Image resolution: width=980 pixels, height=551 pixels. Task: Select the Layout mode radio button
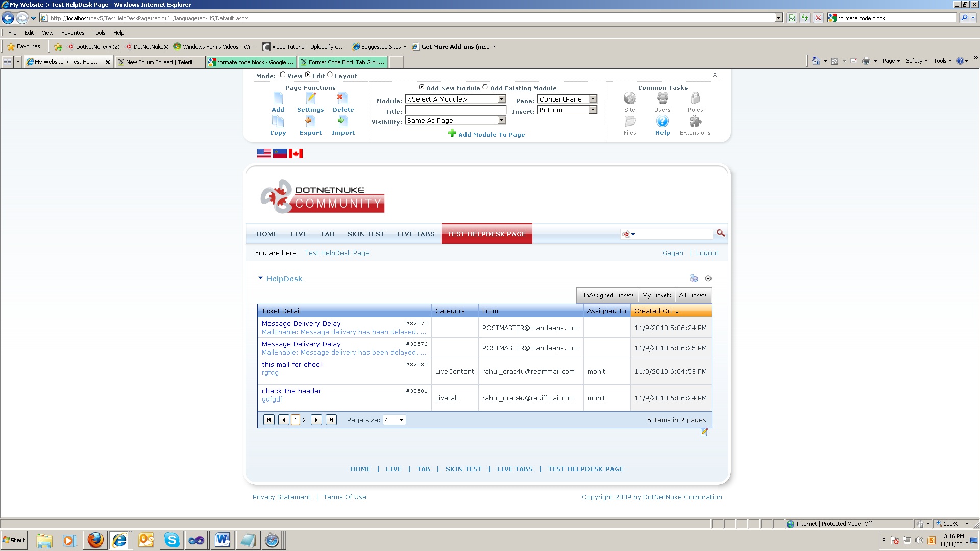330,75
